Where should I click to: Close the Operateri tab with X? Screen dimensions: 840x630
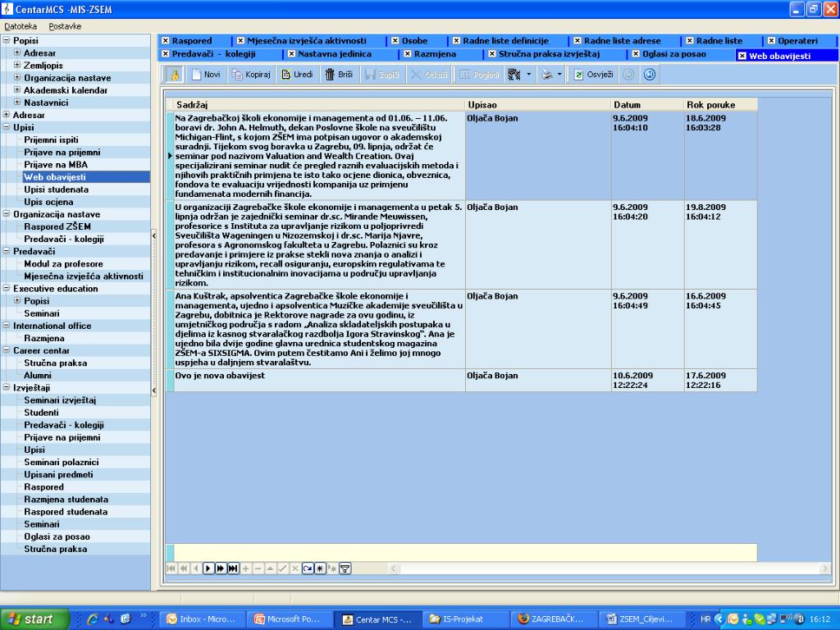pos(771,41)
